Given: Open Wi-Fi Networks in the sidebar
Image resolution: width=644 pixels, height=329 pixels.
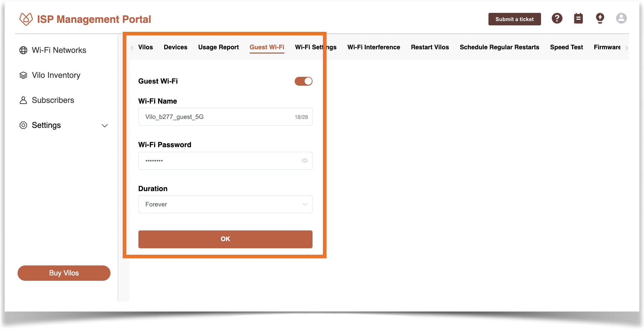Looking at the screenshot, I should [59, 50].
